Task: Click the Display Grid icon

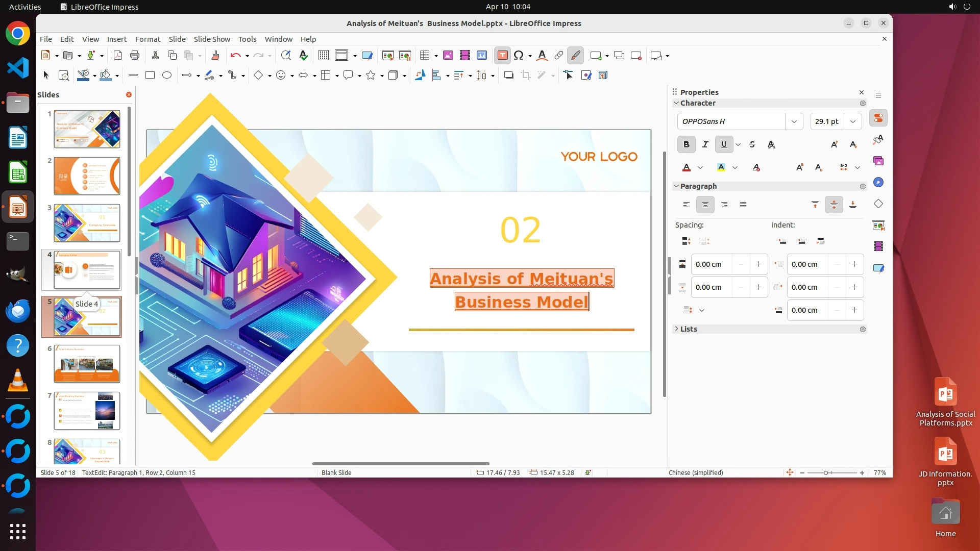Action: (324, 56)
